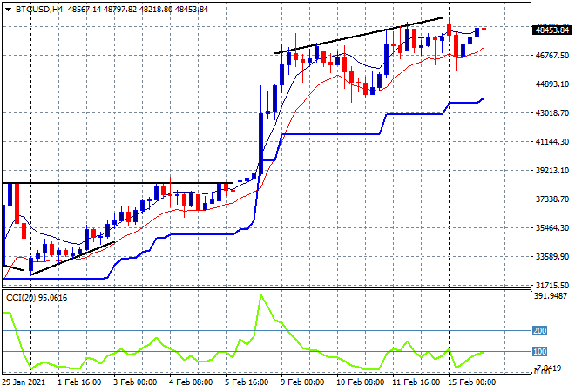The height and width of the screenshot is (392, 575).
Task: Open the chart menu triangle beside BTCUSD
Action: click(9, 10)
